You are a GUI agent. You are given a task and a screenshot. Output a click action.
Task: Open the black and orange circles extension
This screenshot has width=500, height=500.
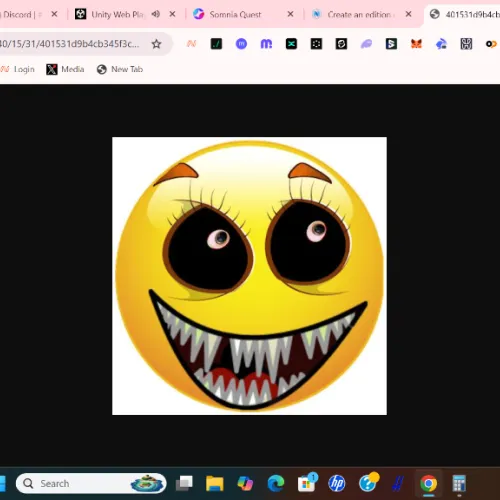pos(491,44)
